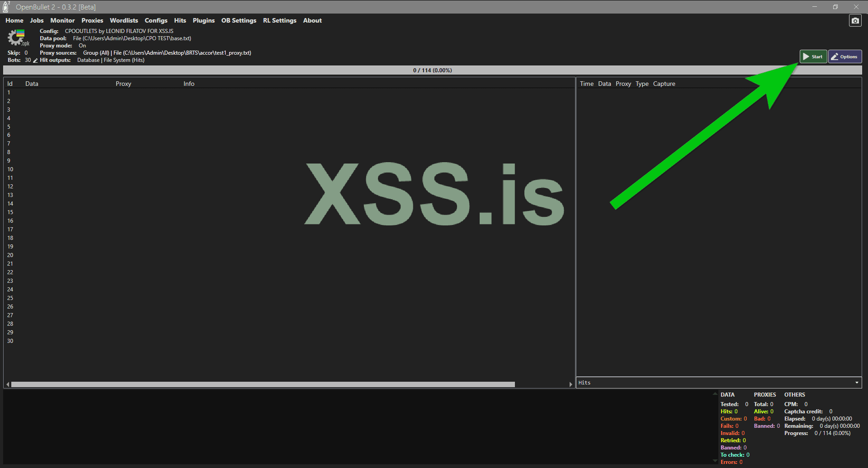Select bot row 10 in the table
The height and width of the screenshot is (468, 868).
[289, 169]
